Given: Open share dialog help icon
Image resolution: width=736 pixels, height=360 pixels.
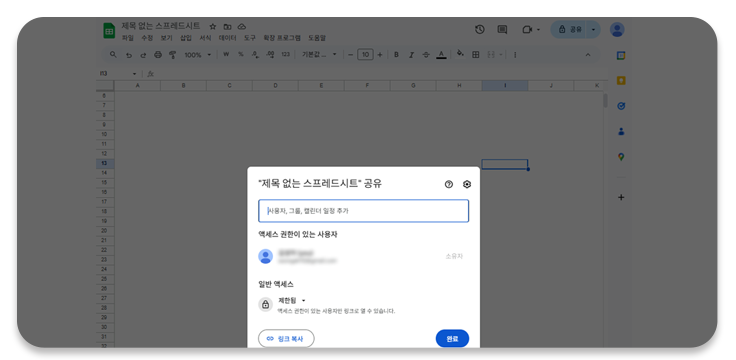Looking at the screenshot, I should (x=449, y=184).
